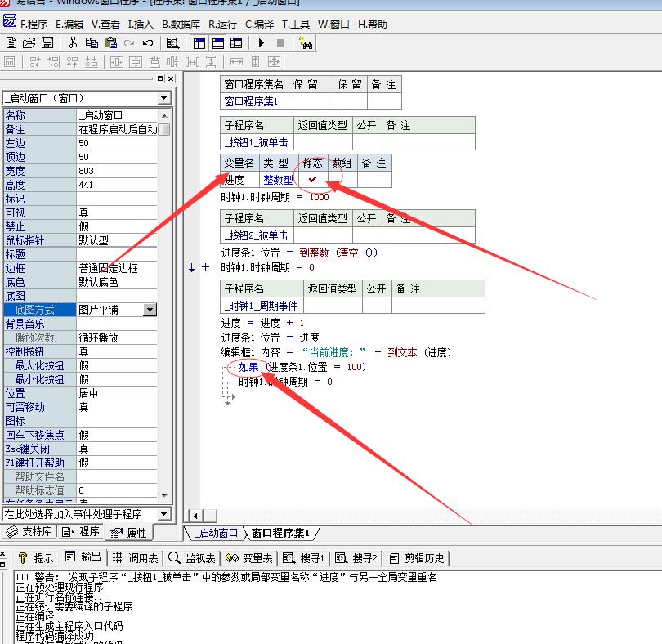This screenshot has height=644, width=662.
Task: Click the New file icon in toolbar
Action: (x=11, y=42)
